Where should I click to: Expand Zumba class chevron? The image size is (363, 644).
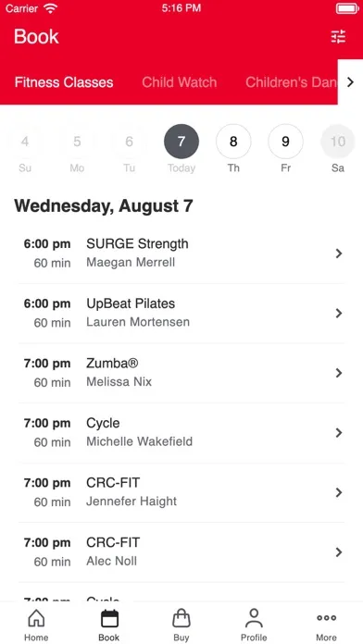339,373
